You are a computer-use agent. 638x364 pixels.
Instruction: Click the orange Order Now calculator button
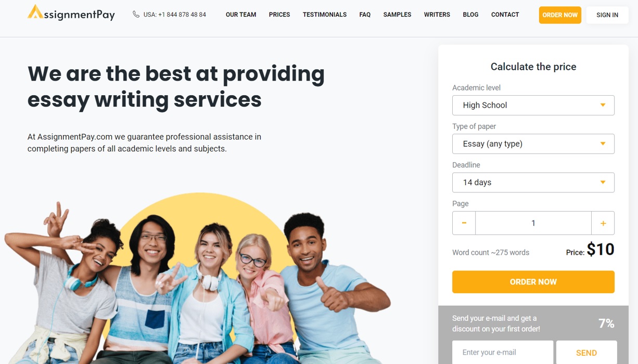(x=533, y=282)
